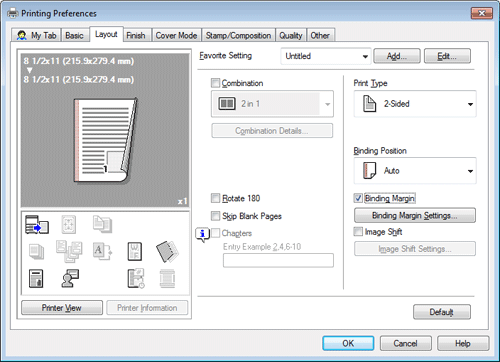Click the Printer View button
Screen dimensions: 500x362
(x=62, y=308)
